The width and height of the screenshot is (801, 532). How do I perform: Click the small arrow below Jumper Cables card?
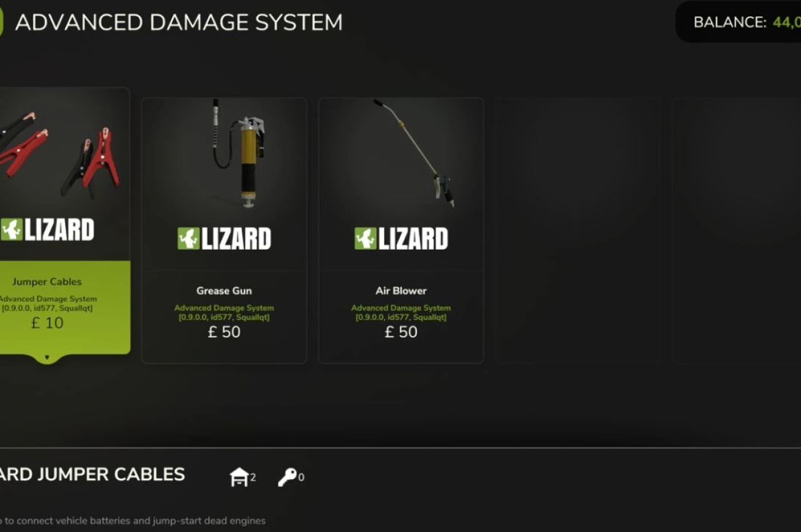[x=47, y=358]
